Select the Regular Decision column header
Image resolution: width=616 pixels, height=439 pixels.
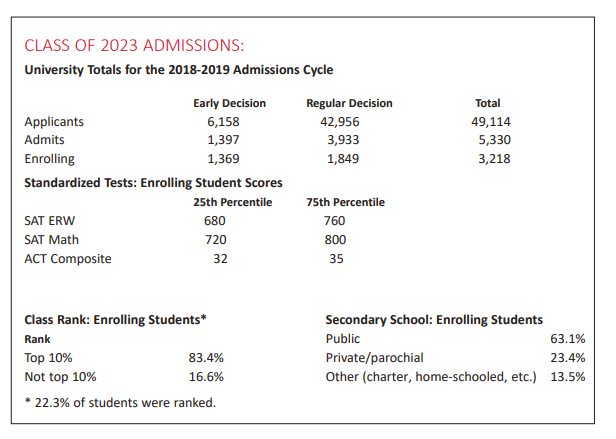point(349,103)
